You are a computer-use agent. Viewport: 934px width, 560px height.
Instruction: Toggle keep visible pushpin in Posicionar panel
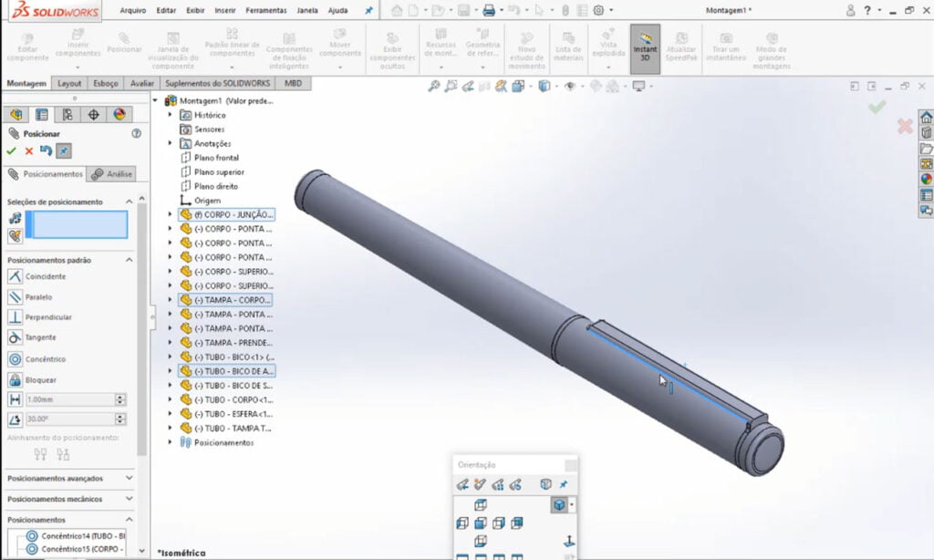tap(64, 151)
